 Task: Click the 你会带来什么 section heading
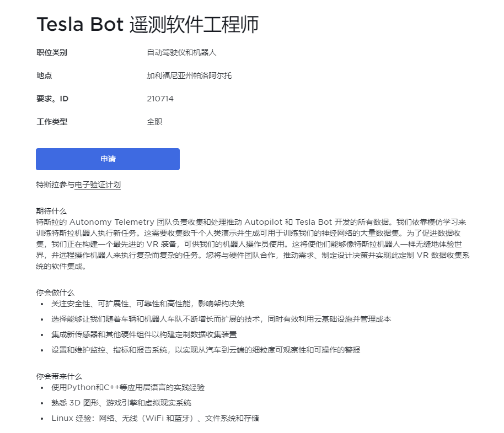tap(59, 376)
